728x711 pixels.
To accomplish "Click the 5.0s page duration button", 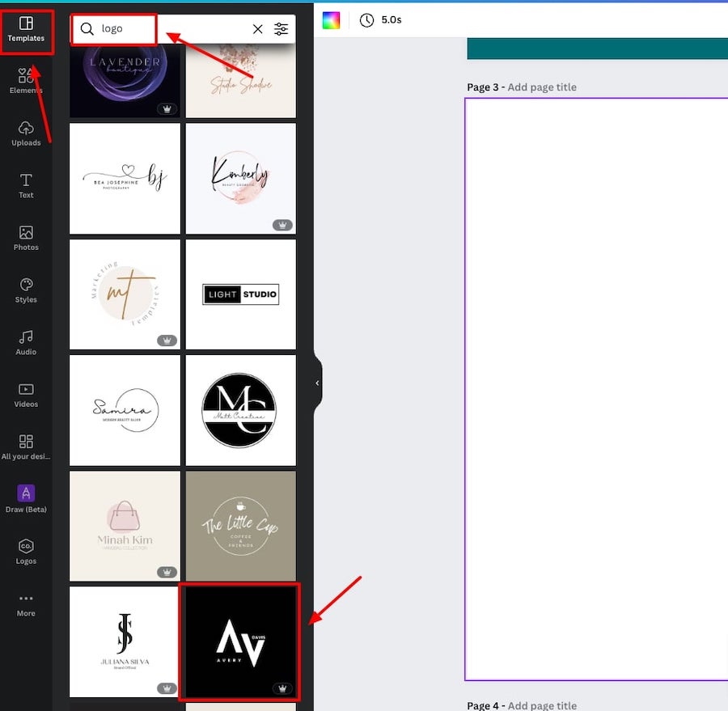I will click(x=381, y=20).
